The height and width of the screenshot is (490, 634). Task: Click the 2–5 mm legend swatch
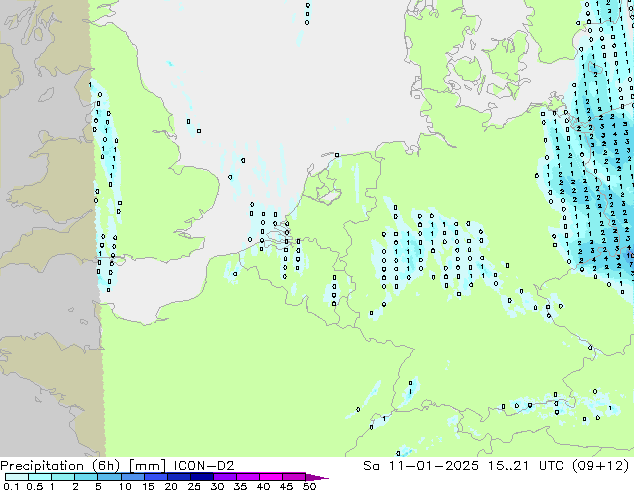pyautogui.click(x=86, y=477)
